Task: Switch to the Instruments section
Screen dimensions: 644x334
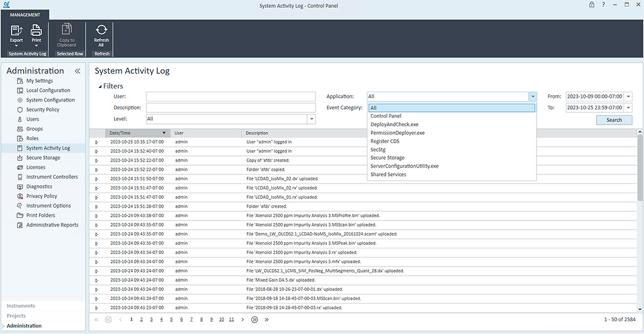Action: [21, 306]
